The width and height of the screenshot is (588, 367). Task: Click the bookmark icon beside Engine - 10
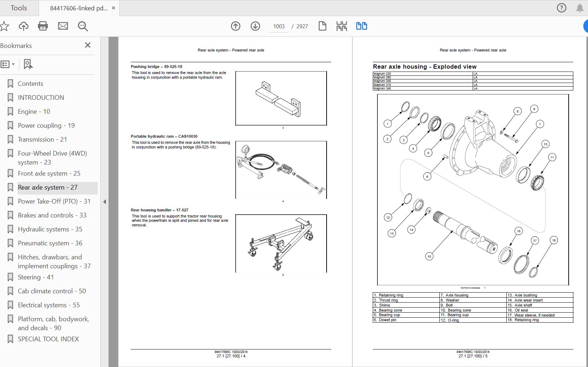click(10, 112)
